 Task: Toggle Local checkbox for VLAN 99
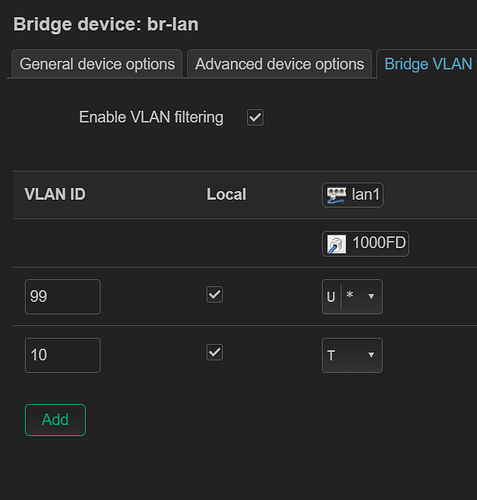click(x=214, y=294)
